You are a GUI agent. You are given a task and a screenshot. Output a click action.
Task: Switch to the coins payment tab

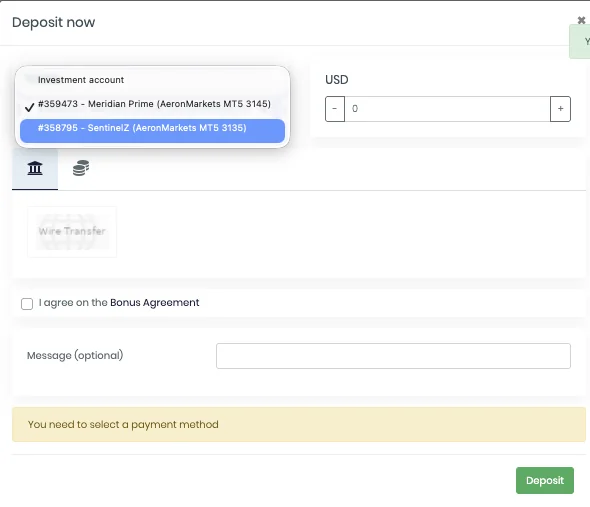tap(81, 168)
